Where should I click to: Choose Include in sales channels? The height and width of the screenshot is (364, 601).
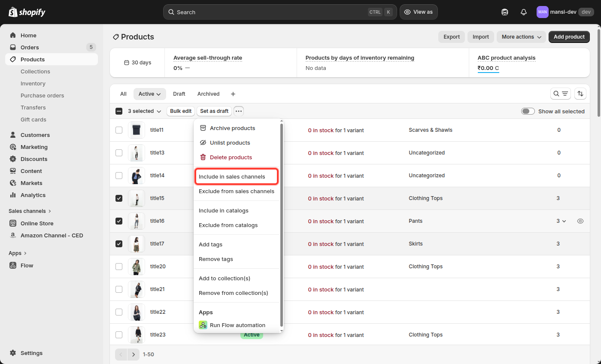coord(237,177)
